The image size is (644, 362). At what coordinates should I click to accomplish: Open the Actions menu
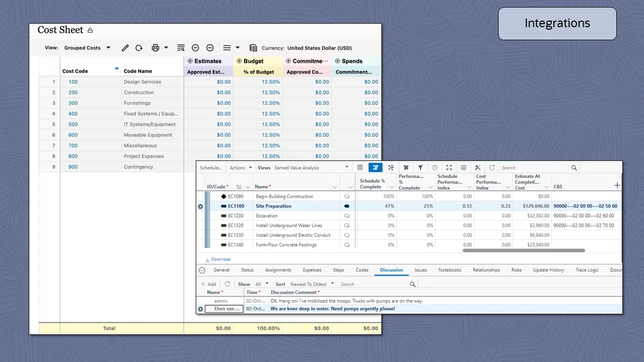tap(240, 167)
